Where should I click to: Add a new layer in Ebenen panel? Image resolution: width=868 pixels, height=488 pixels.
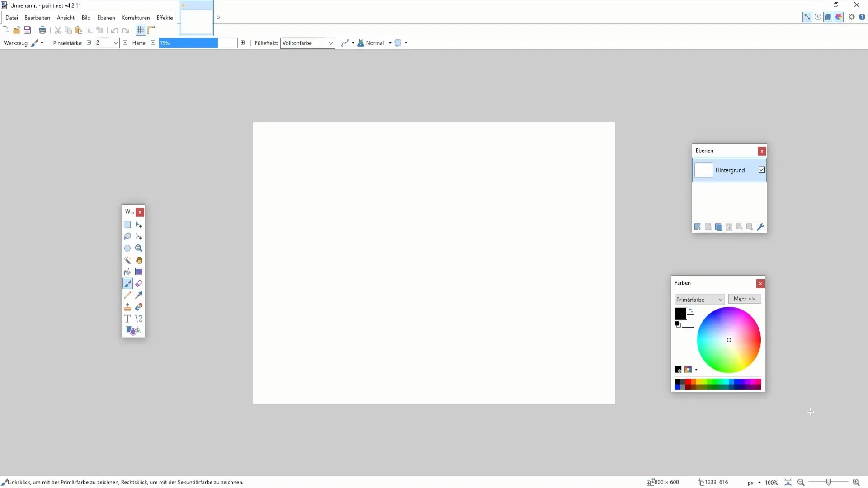[698, 227]
